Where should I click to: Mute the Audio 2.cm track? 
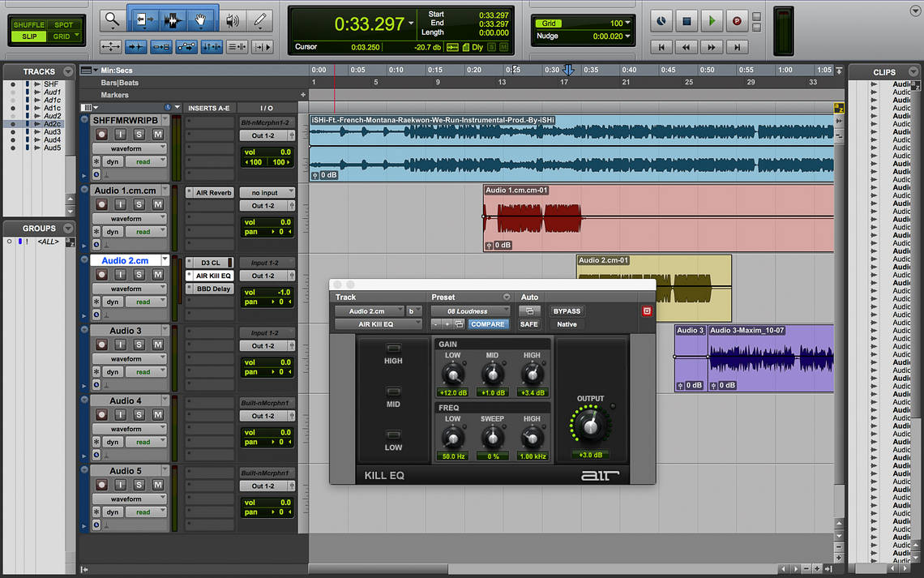point(158,275)
